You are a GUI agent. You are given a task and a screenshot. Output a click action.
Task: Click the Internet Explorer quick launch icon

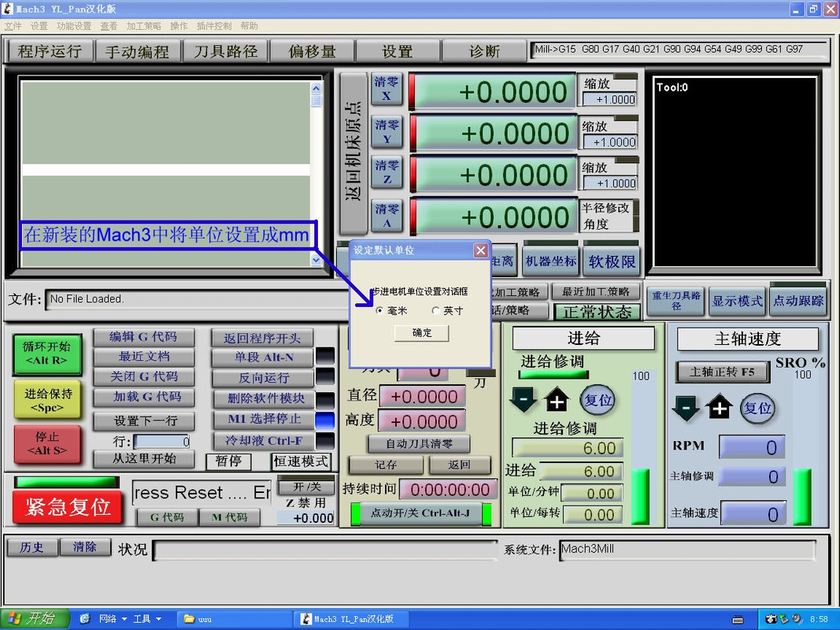84,619
